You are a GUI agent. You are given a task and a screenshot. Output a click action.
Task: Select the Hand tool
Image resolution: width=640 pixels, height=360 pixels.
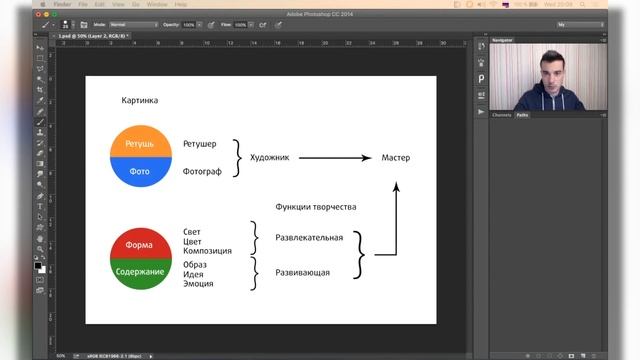pos(40,238)
